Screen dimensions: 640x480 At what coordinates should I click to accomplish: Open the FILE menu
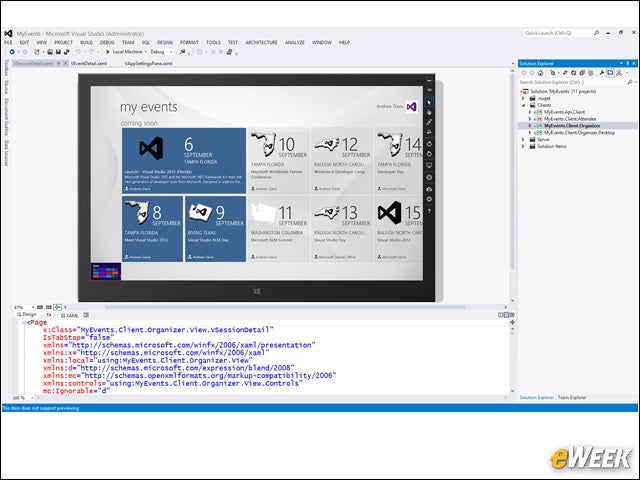coord(8,42)
